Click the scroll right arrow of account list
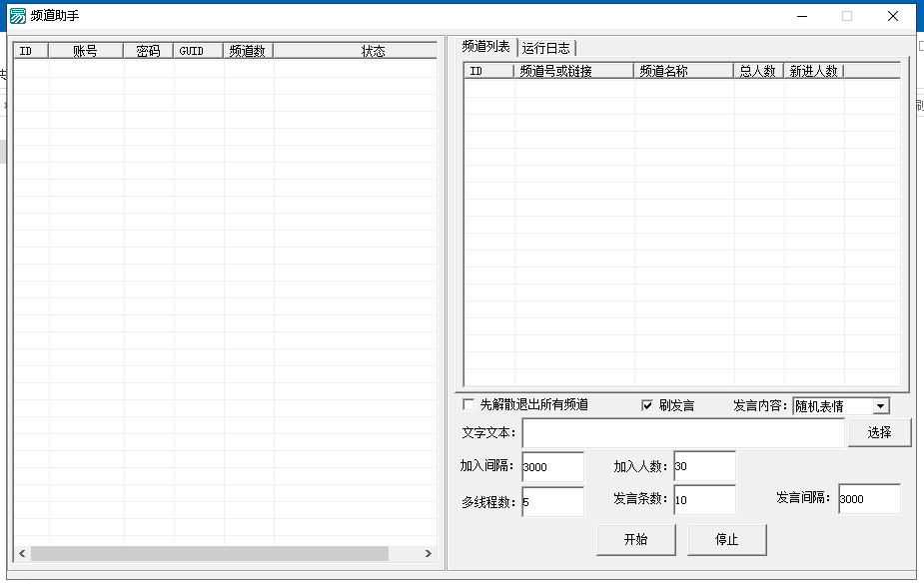Viewport: 924px width, 584px height. click(429, 553)
